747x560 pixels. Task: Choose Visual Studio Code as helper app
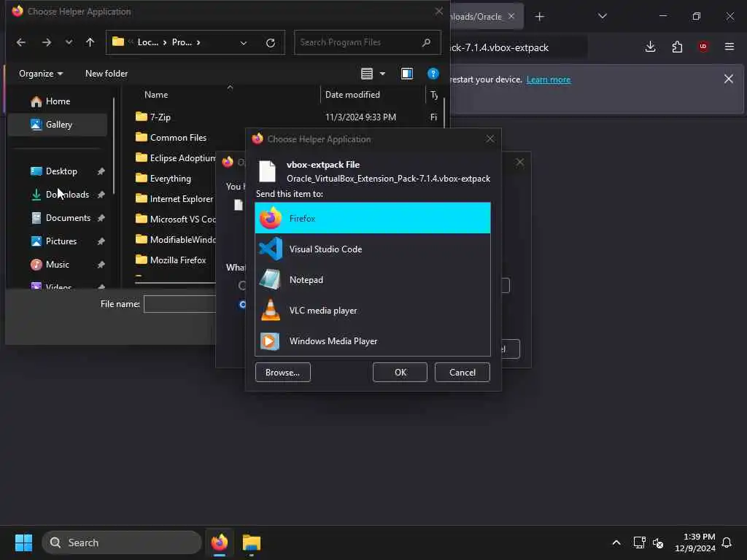(373, 249)
